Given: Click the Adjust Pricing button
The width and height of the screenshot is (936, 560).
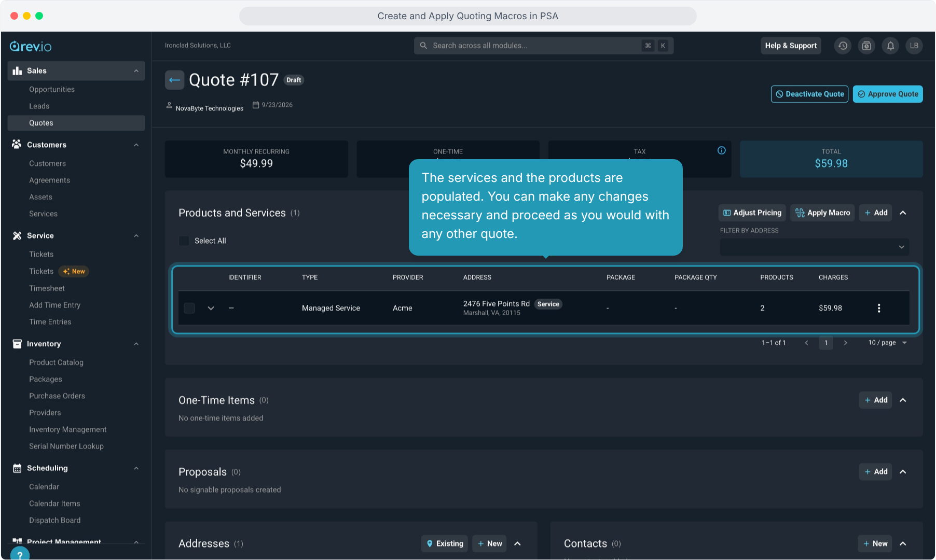Looking at the screenshot, I should click(752, 213).
